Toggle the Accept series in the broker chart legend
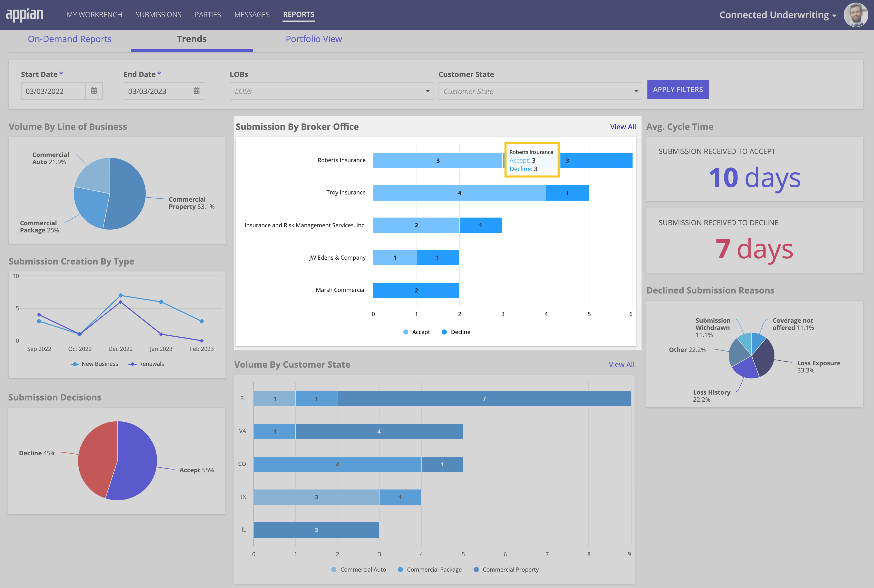874x588 pixels. pos(416,332)
